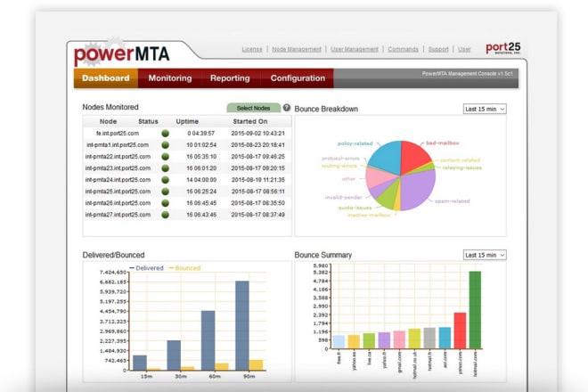Click status indicator for int-pmta1.int.port25.com
588x392 pixels.
[165, 145]
